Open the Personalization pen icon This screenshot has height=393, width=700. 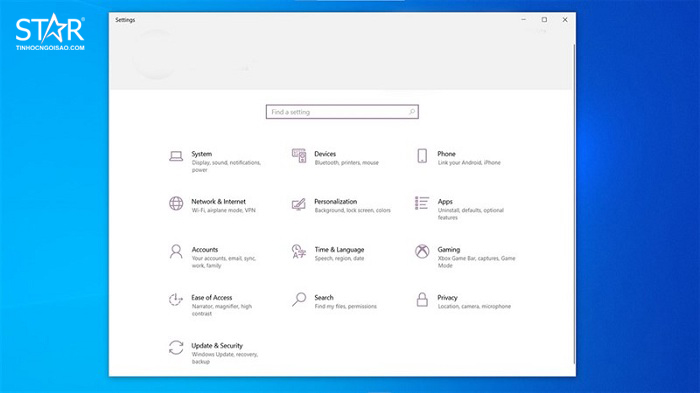(x=299, y=204)
